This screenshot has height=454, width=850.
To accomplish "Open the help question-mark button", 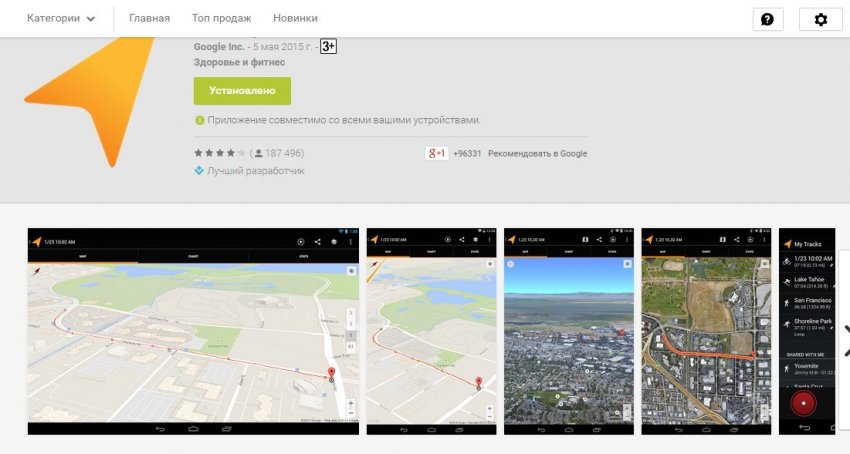I will 767,19.
